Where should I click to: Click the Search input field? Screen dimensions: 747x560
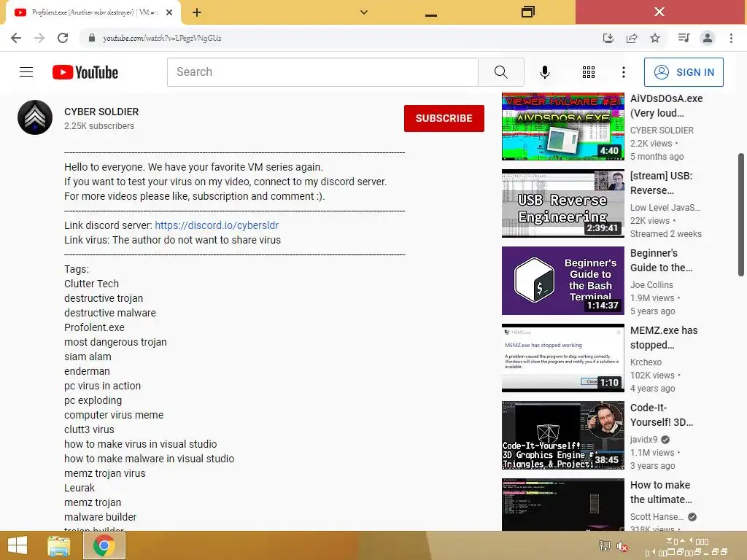coord(322,72)
